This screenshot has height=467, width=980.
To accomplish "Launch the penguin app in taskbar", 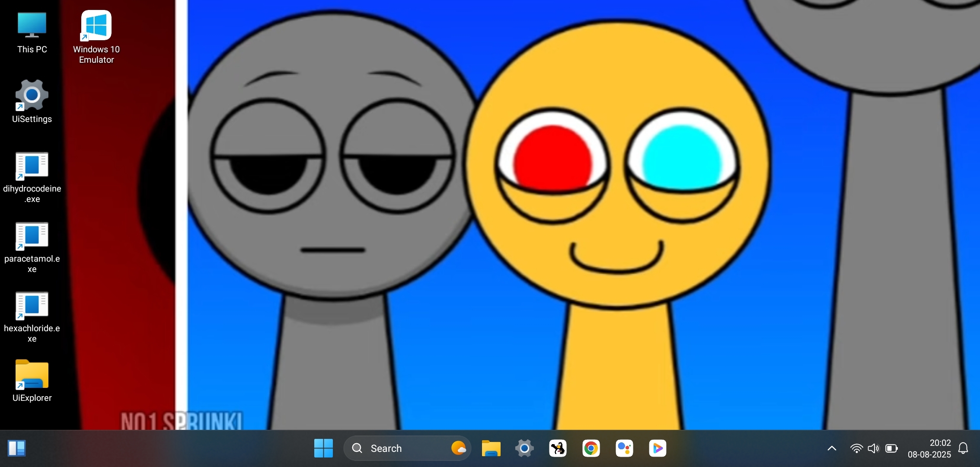I will 558,448.
